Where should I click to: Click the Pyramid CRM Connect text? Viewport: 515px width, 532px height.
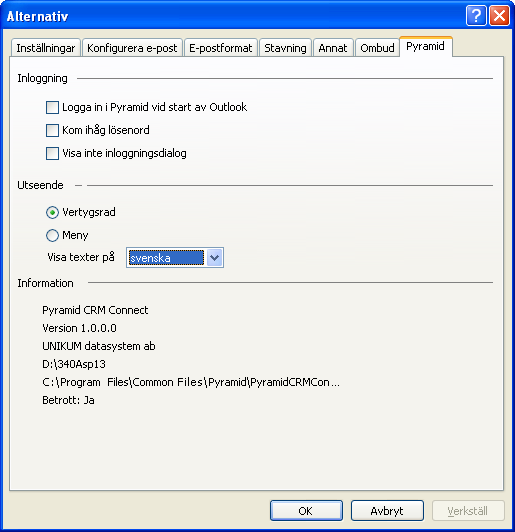(95, 310)
